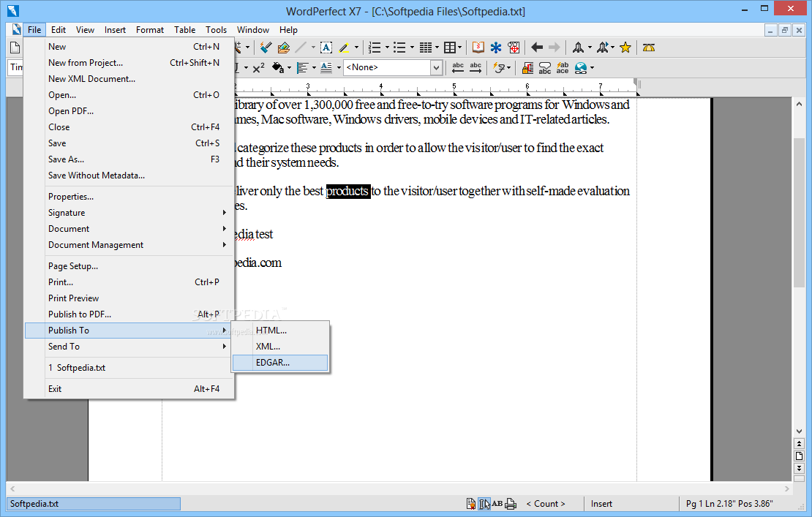Open the Send To submenu
The height and width of the screenshot is (517, 812).
coord(129,347)
